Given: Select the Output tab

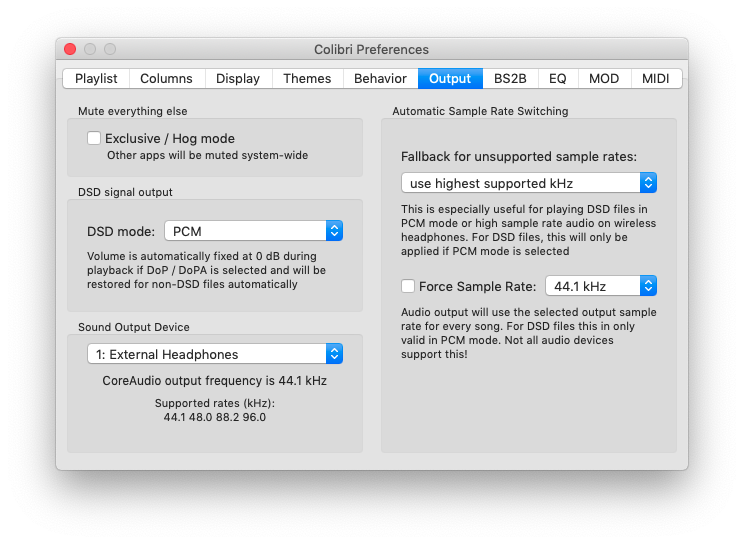Looking at the screenshot, I should point(450,78).
